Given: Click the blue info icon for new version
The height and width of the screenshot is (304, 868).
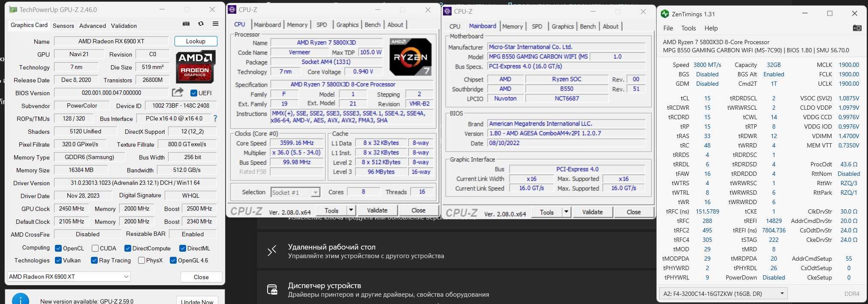Looking at the screenshot, I should 21,299.
